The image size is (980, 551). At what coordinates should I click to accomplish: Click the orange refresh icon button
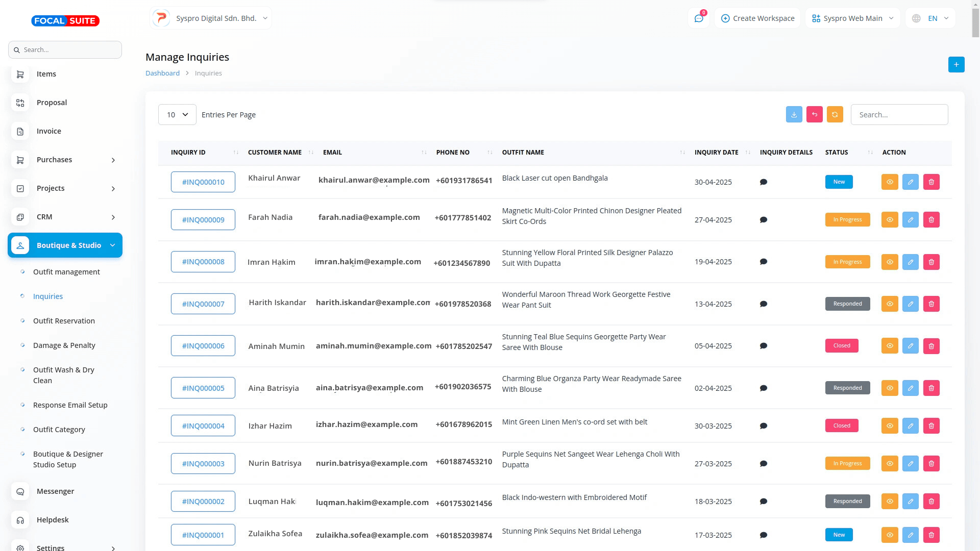click(x=835, y=115)
